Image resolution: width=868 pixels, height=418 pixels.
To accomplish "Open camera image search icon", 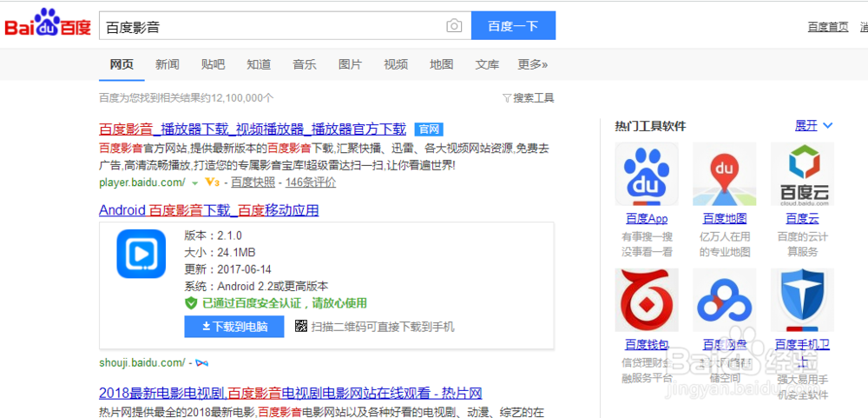I will point(454,26).
